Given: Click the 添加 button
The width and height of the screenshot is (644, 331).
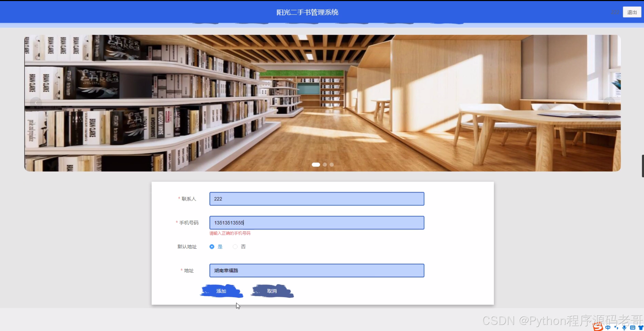Looking at the screenshot, I should [221, 291].
